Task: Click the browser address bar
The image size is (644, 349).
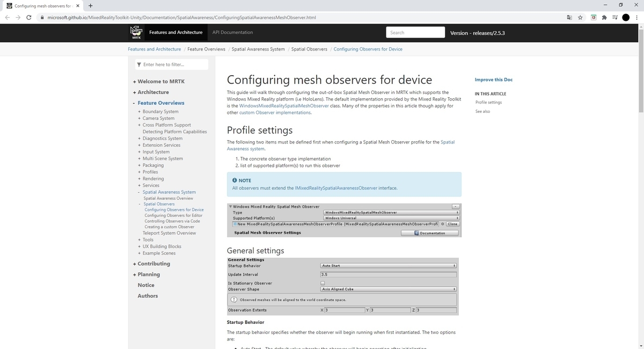Action: pos(301,17)
